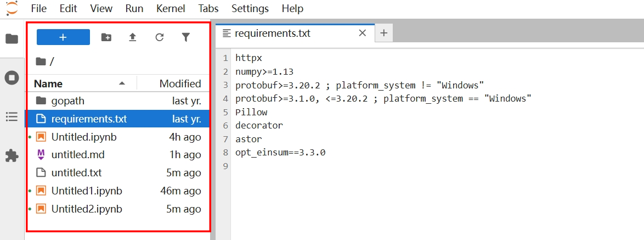Open the Settings menu
Viewport: 644px width, 240px height.
pos(250,9)
